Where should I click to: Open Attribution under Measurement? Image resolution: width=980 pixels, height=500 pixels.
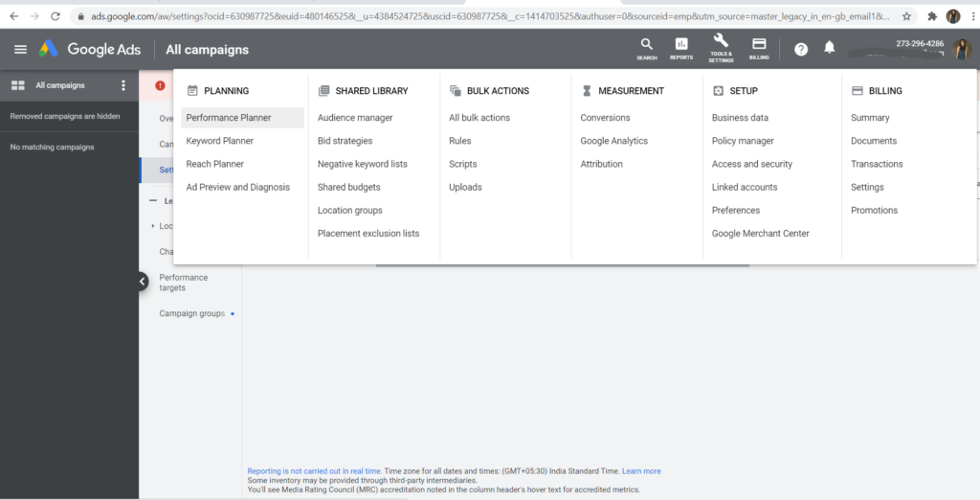click(x=601, y=164)
